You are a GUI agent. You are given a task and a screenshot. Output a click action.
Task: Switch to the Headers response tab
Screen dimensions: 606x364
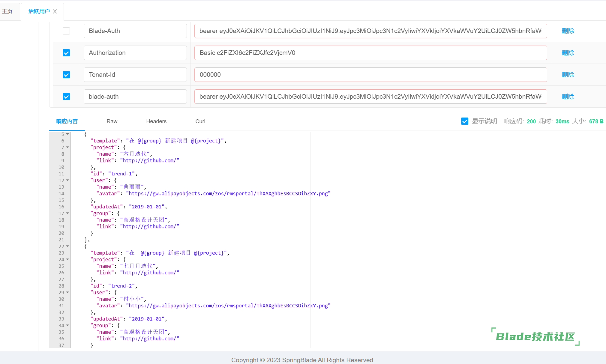pyautogui.click(x=156, y=121)
